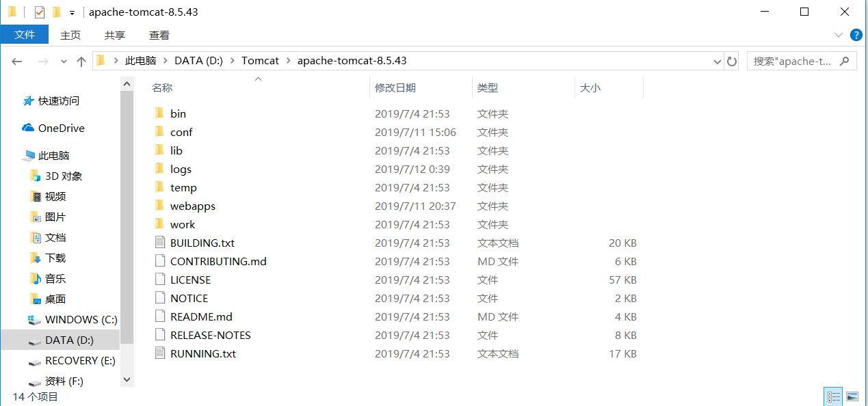Viewport: 868px width, 406px height.
Task: Click the temp folder icon
Action: click(x=159, y=187)
